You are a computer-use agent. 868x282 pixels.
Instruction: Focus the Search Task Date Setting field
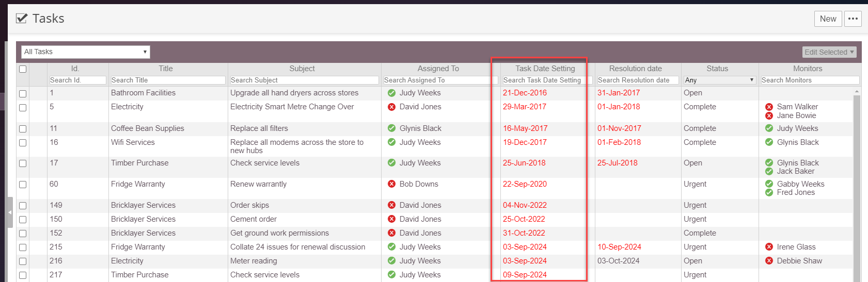point(547,80)
